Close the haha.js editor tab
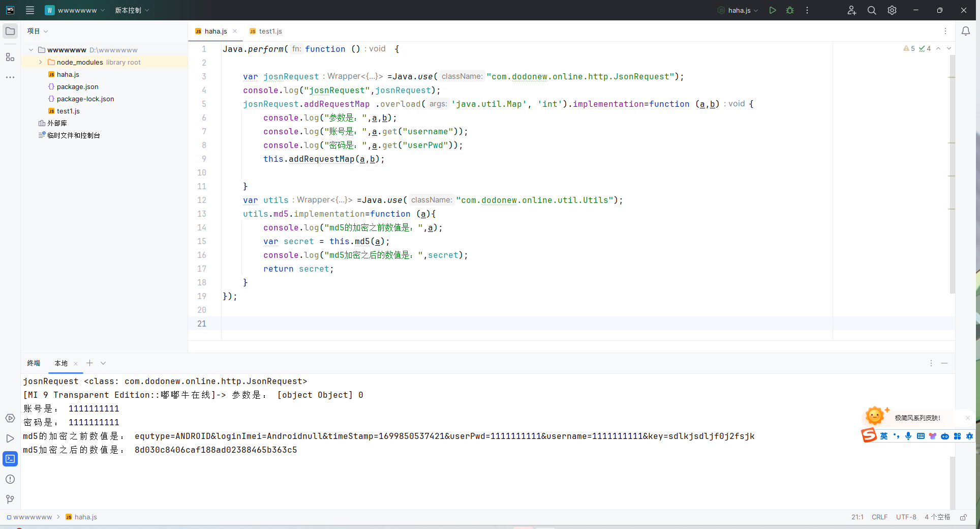This screenshot has width=980, height=529. 235,31
